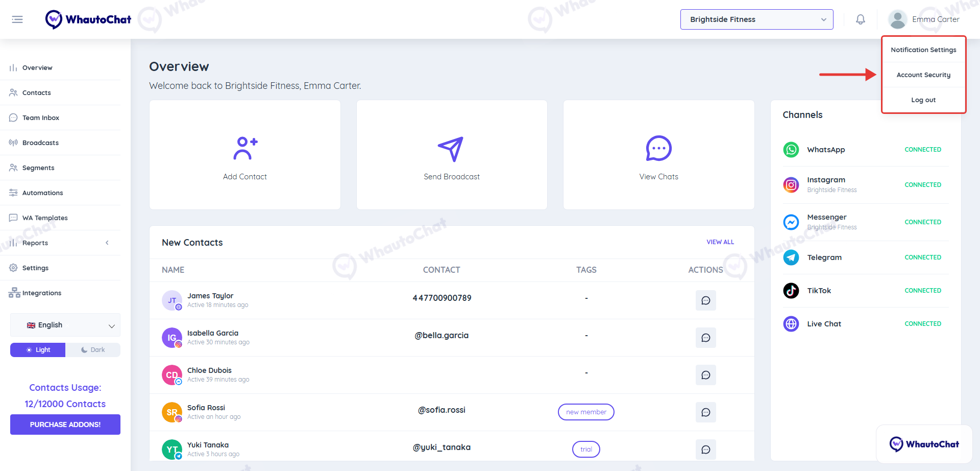Screen dimensions: 980x471
Task: Open the Brightside Fitness workspace dropdown
Action: (x=756, y=19)
